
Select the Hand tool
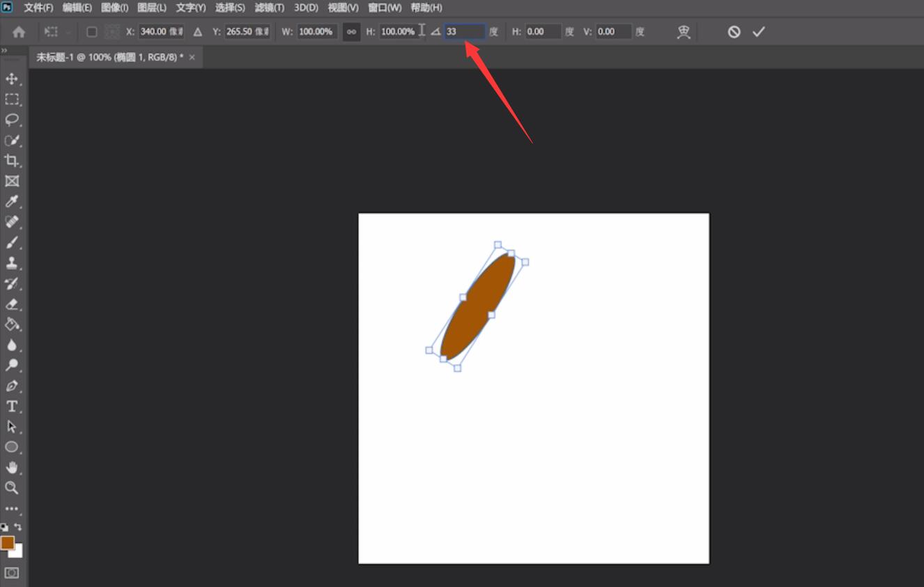click(12, 468)
